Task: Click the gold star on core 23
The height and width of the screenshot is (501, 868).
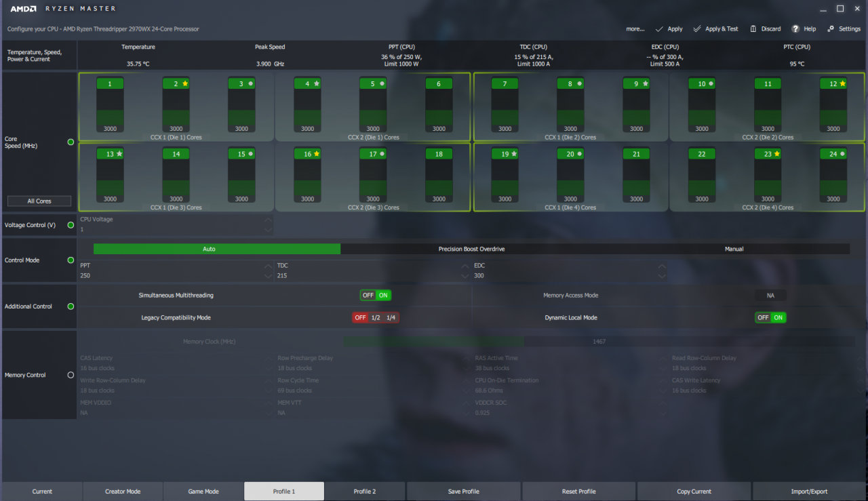Action: 776,154
